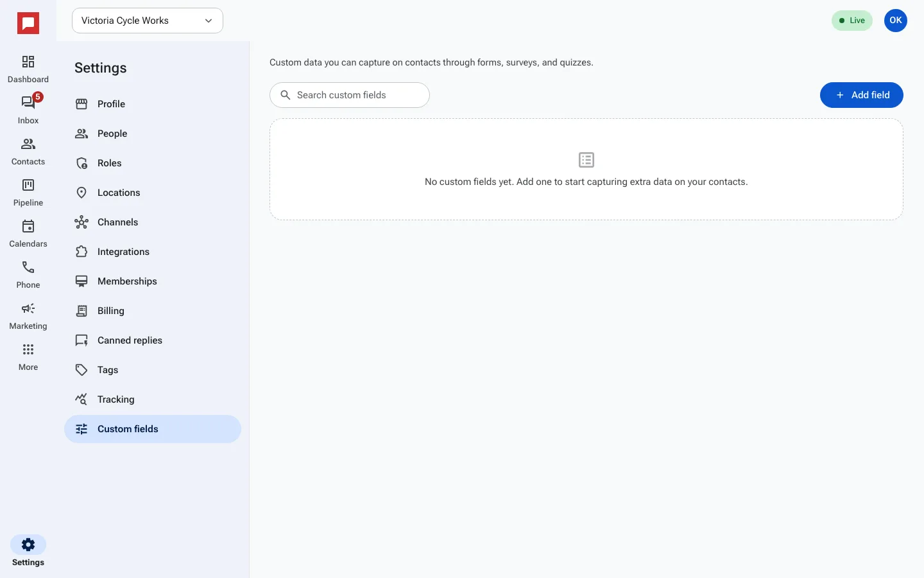Click the Memberships card icon

point(81,281)
